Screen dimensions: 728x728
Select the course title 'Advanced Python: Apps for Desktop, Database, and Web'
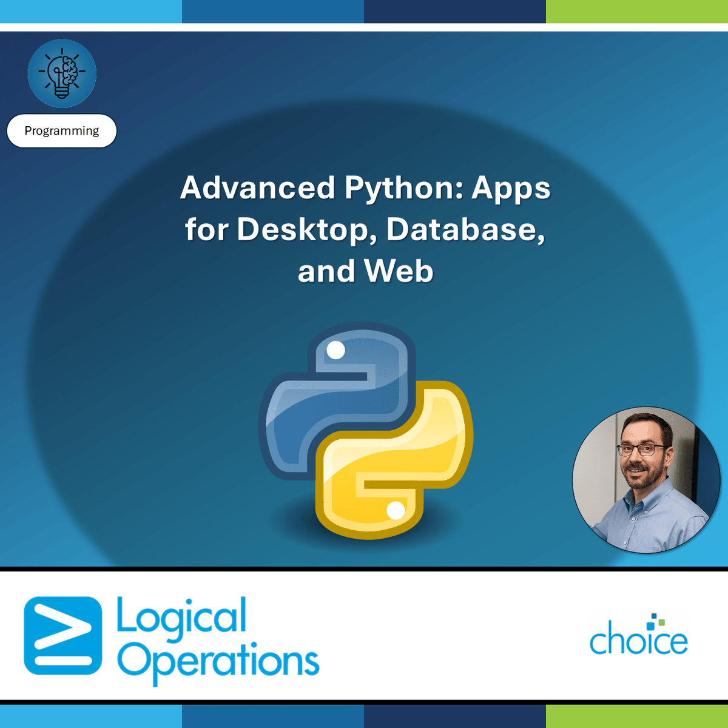[365, 229]
